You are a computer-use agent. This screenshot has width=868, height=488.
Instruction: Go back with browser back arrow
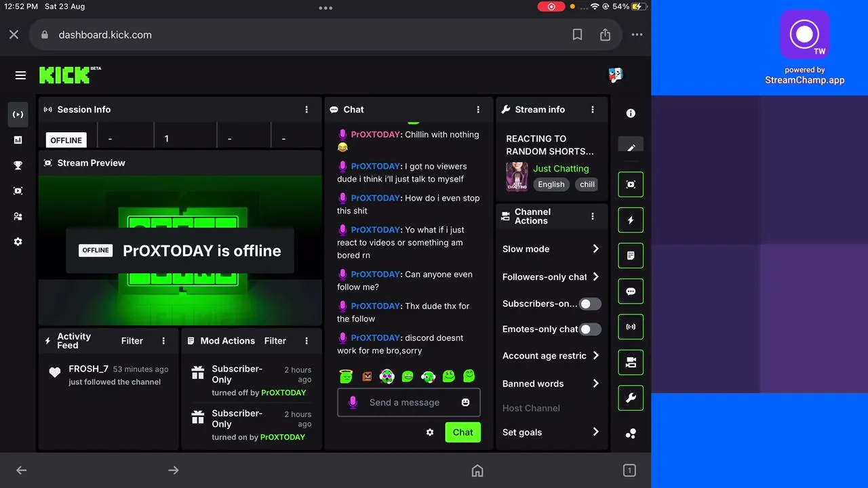coord(22,470)
